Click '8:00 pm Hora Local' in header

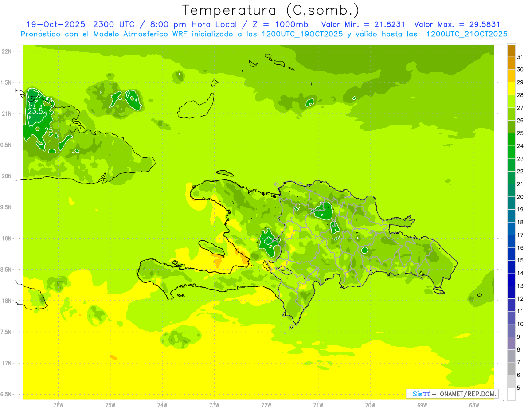pyautogui.click(x=192, y=24)
